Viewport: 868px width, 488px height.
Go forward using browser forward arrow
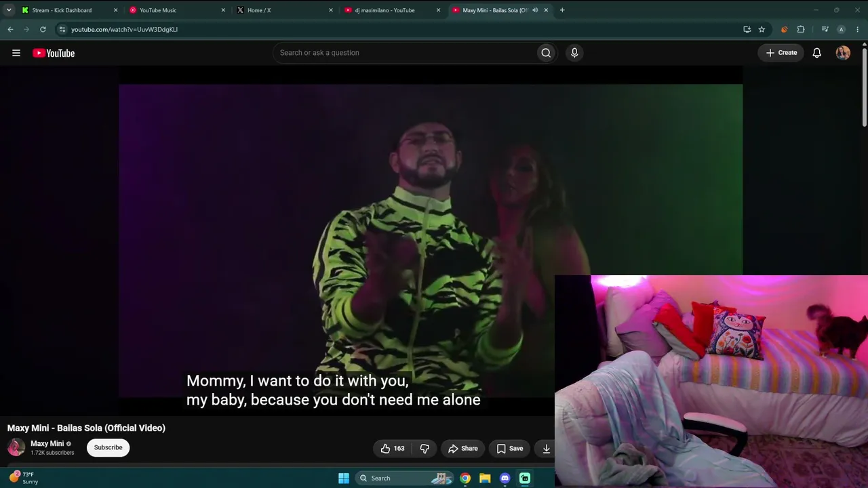(x=26, y=29)
